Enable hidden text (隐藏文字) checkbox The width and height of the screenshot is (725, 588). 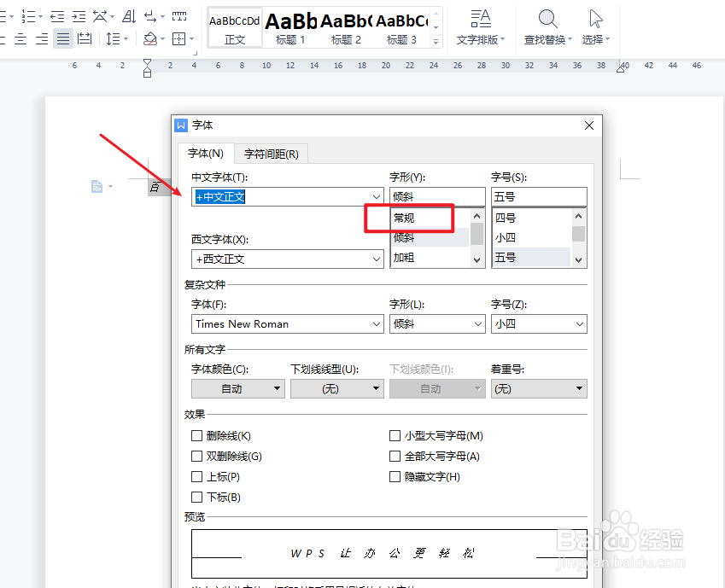click(x=395, y=476)
